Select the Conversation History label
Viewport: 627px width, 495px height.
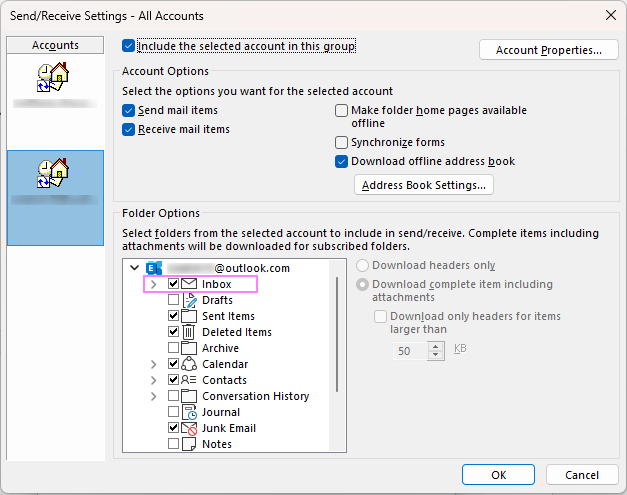tap(256, 396)
